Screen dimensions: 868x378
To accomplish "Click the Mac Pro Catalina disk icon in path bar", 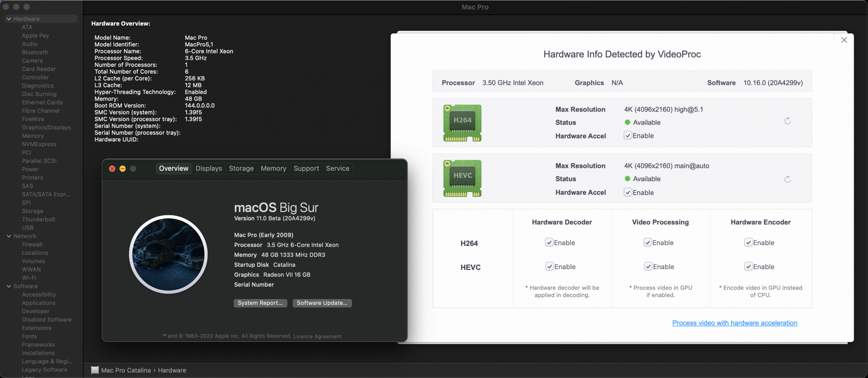I will 95,370.
